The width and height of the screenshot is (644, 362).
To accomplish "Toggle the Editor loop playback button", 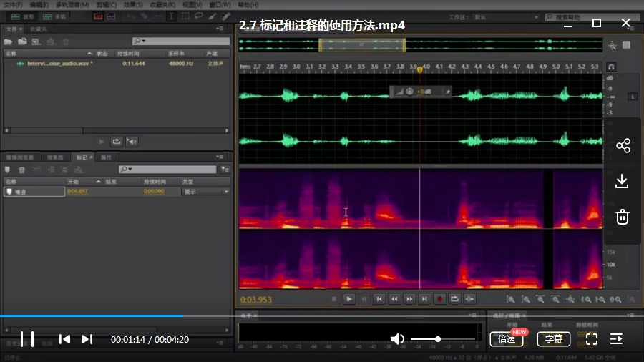I will pyautogui.click(x=454, y=299).
